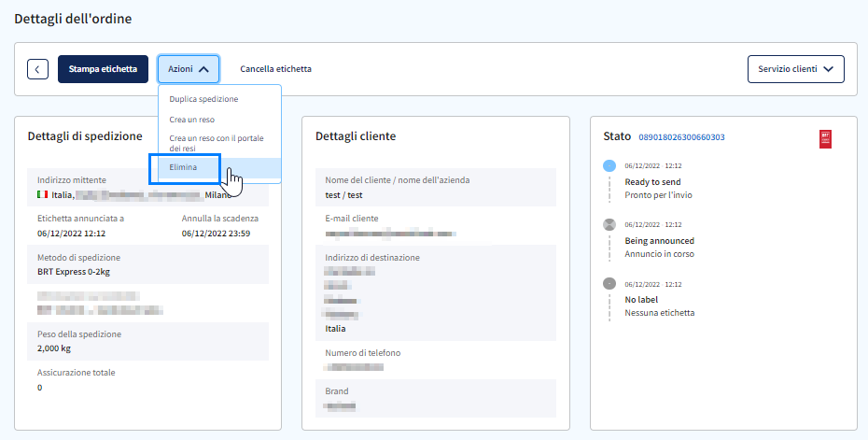The height and width of the screenshot is (440, 868).
Task: Choose Crea un reso menu entry
Action: pyautogui.click(x=192, y=120)
